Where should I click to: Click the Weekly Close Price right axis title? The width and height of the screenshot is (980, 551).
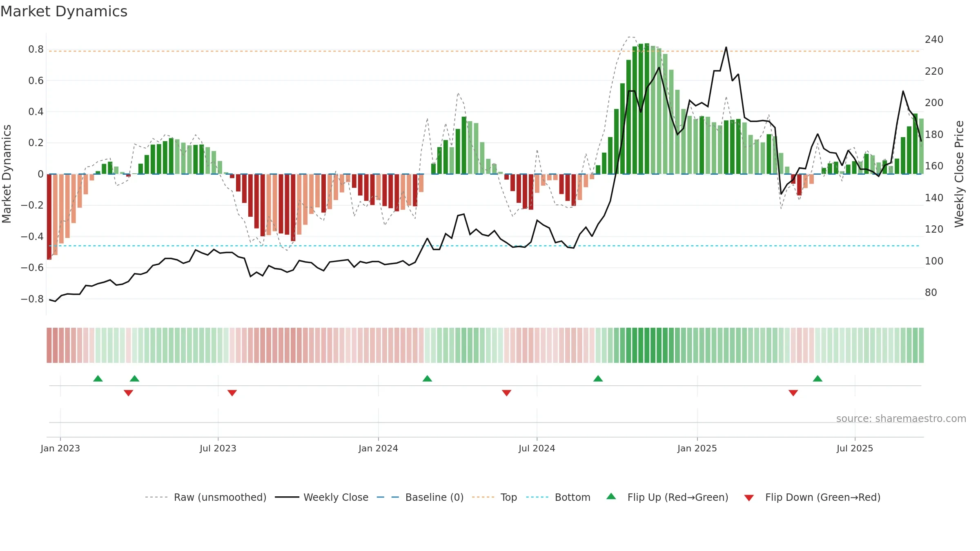(959, 174)
